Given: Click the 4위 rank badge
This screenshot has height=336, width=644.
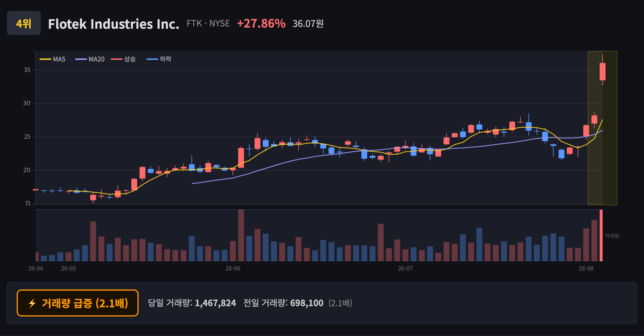Looking at the screenshot, I should 24,23.
